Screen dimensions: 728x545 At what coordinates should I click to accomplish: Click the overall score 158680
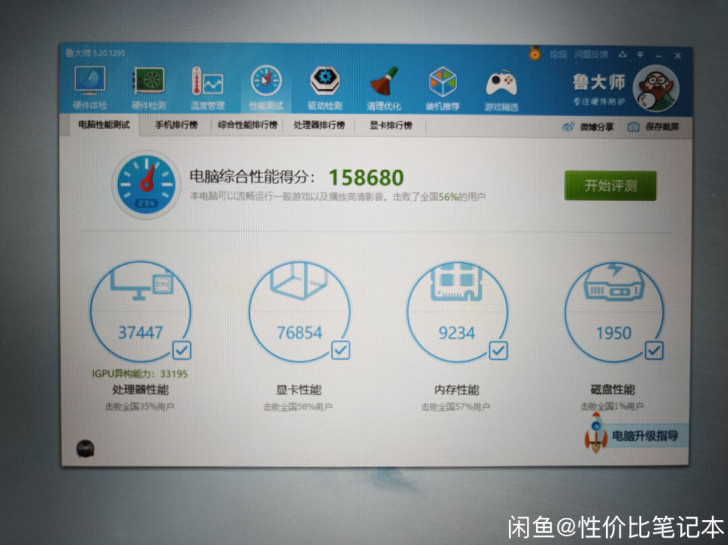366,177
